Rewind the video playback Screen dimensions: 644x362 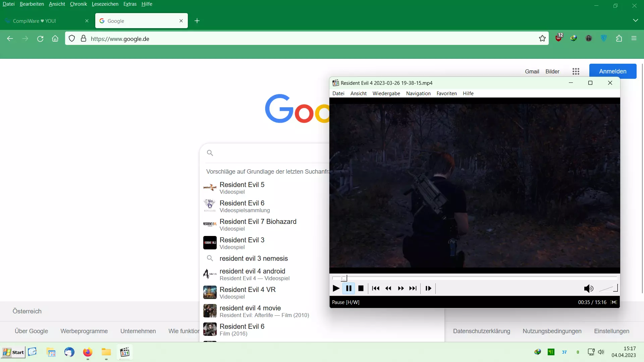(x=388, y=288)
